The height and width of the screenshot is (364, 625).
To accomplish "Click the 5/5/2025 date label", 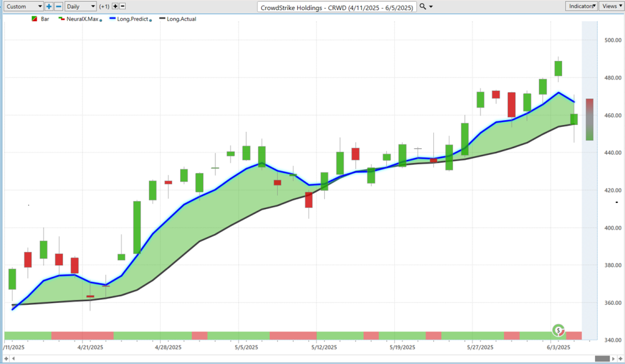I will (x=247, y=348).
